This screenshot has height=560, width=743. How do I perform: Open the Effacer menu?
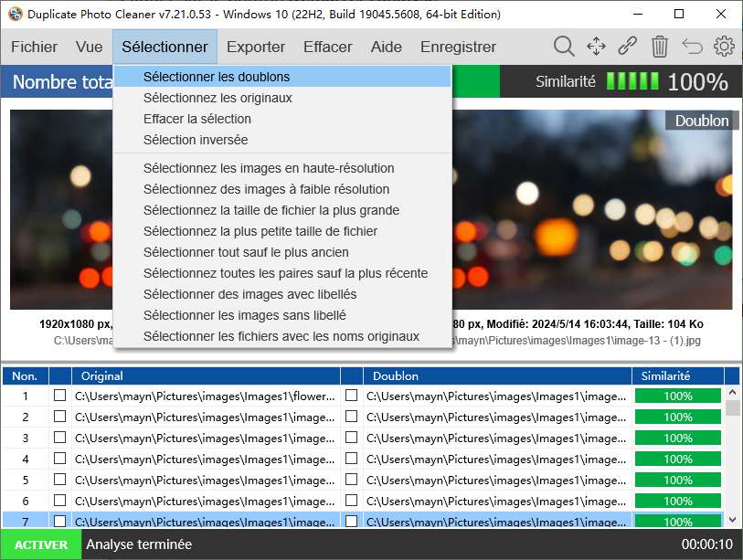pyautogui.click(x=327, y=47)
